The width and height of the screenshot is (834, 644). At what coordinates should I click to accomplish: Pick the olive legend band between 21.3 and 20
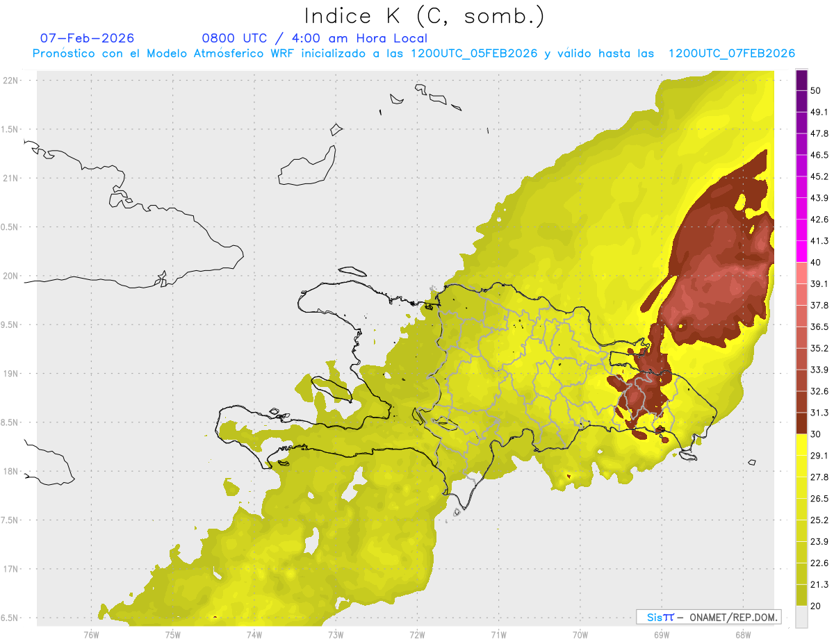click(x=801, y=595)
